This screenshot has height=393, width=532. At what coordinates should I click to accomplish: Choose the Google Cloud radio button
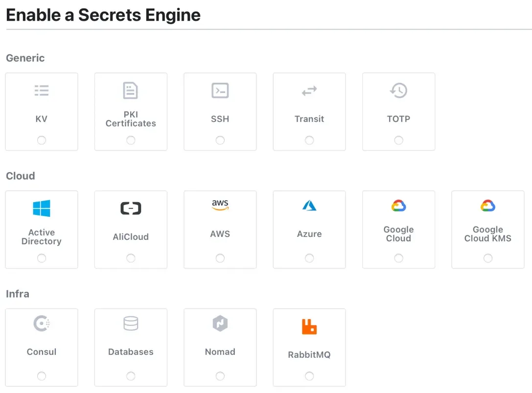point(398,258)
